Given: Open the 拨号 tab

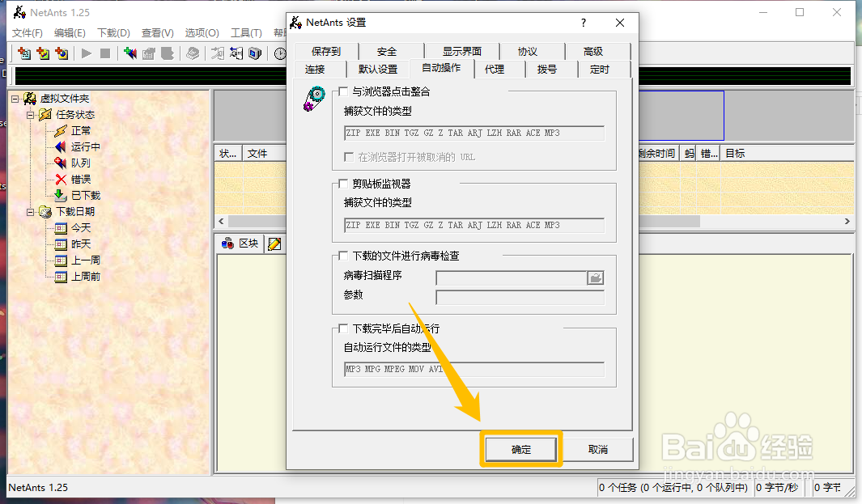Looking at the screenshot, I should coord(547,70).
